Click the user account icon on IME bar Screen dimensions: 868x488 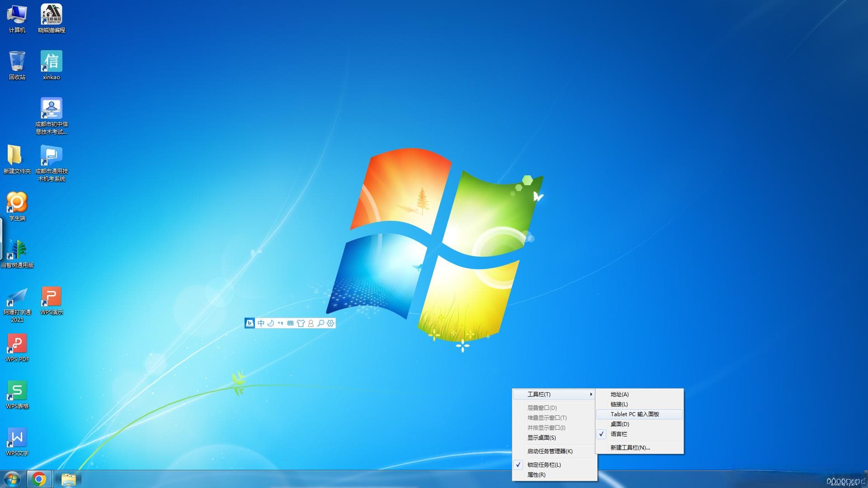311,323
